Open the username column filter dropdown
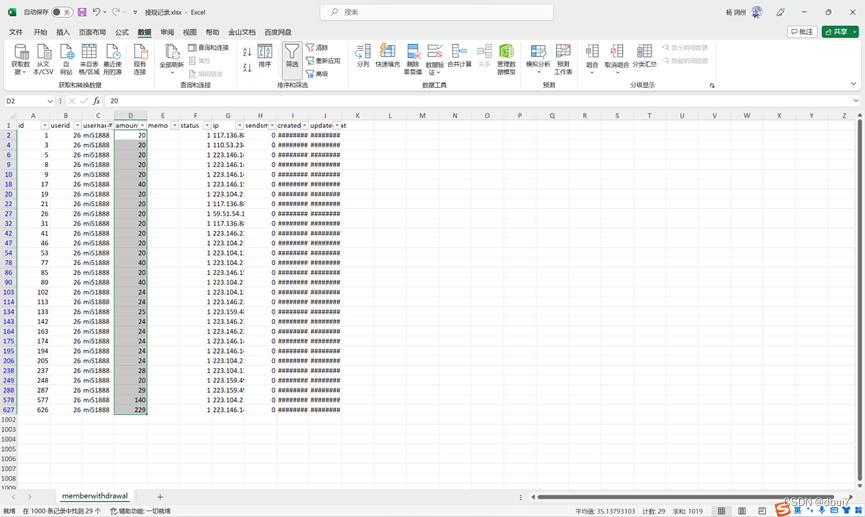The height and width of the screenshot is (517, 865). click(110, 125)
